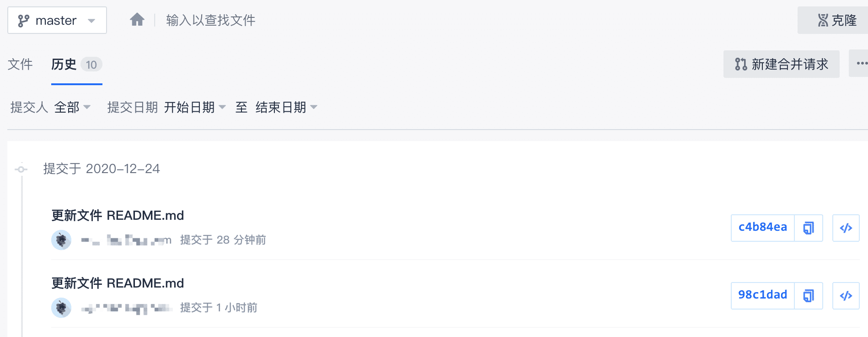Open the 开始日期 date picker

tap(195, 107)
